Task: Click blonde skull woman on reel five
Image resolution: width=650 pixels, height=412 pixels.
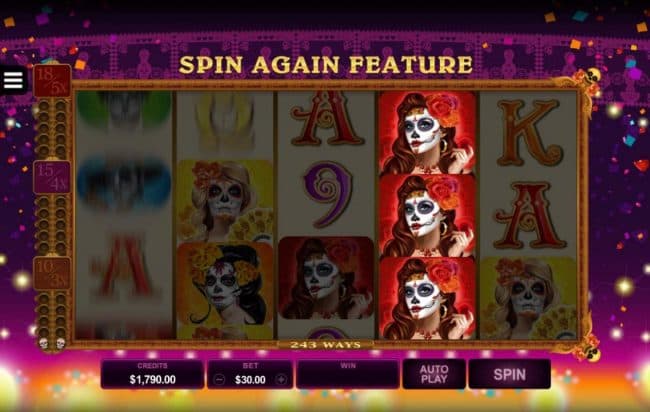Action: coord(529,298)
